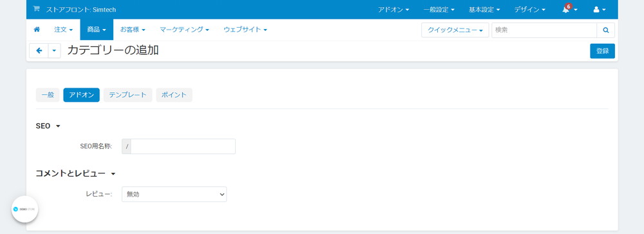This screenshot has height=234, width=644.
Task: Click the SEO用名称 label
Action: (96, 146)
